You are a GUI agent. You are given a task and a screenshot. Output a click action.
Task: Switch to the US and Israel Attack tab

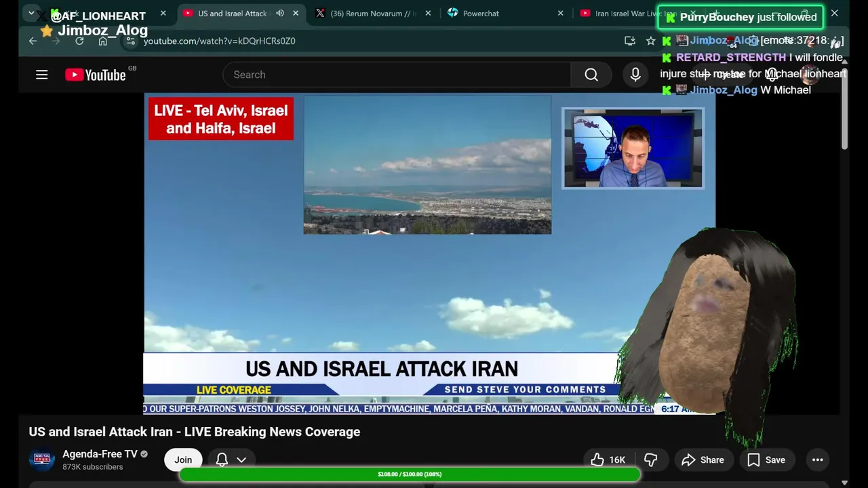[233, 14]
